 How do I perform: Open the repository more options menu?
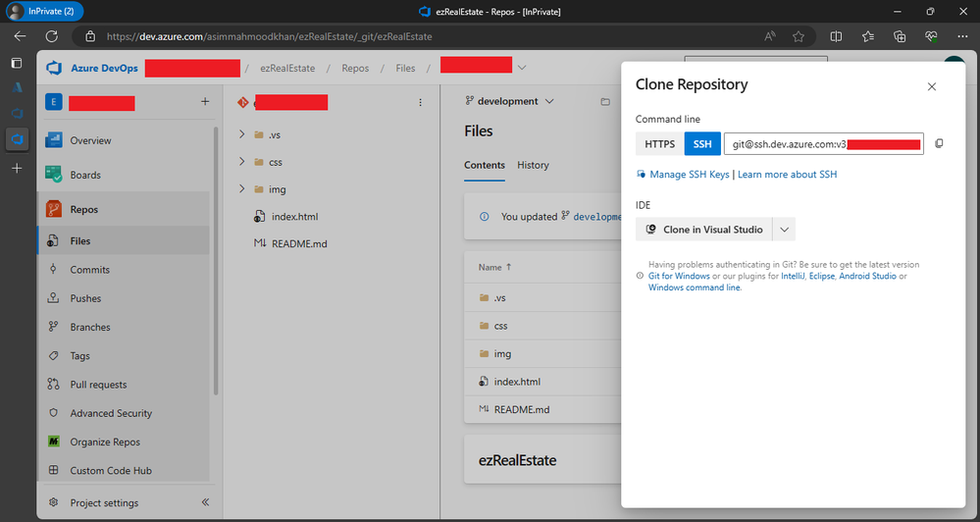[420, 102]
